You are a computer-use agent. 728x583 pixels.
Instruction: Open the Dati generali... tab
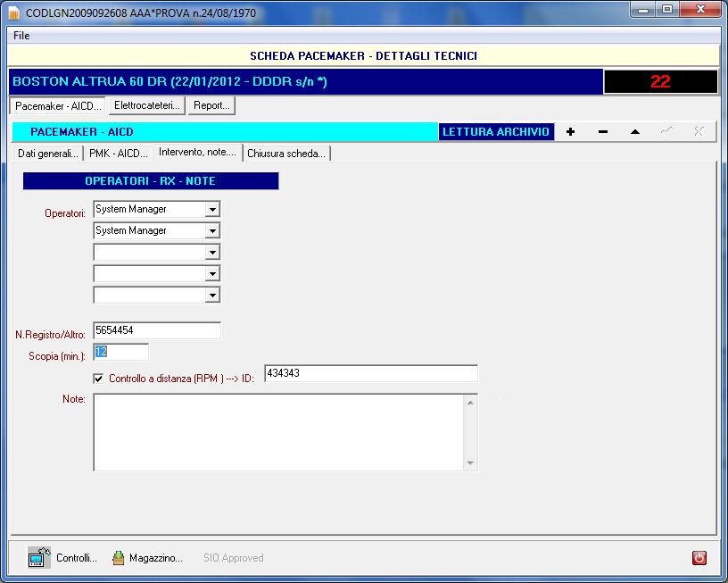[x=48, y=154]
